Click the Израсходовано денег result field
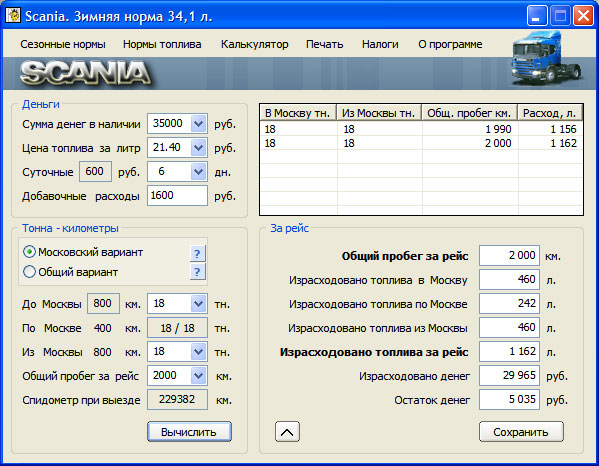599x466 pixels. point(509,375)
